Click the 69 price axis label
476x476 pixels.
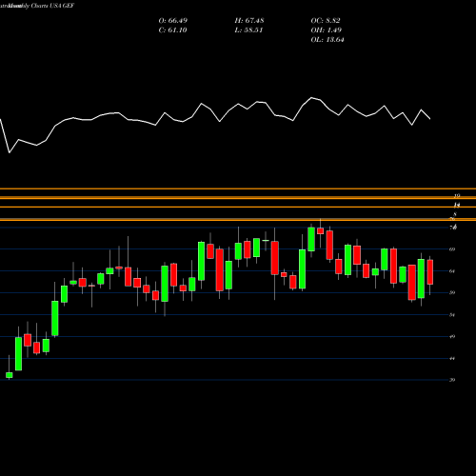coord(452,249)
